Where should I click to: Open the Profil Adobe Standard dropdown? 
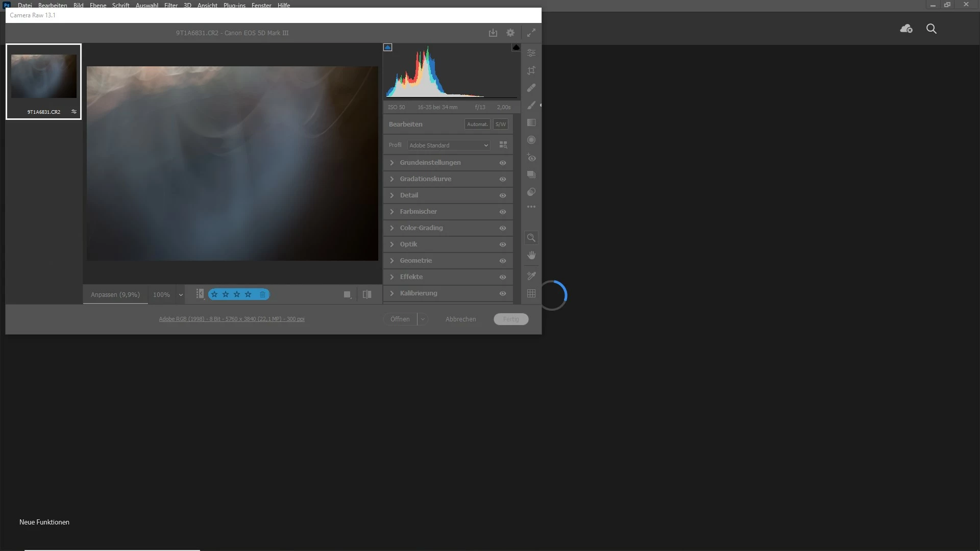click(448, 145)
